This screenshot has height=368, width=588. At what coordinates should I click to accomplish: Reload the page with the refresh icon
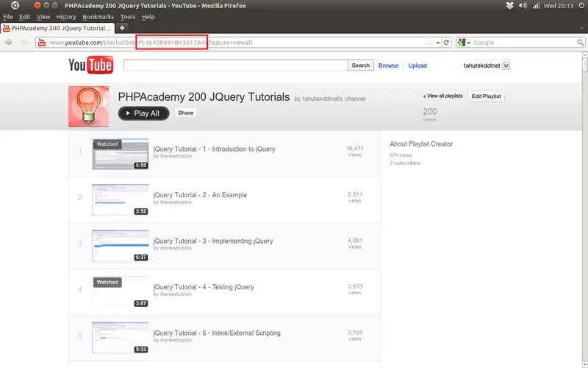point(446,43)
